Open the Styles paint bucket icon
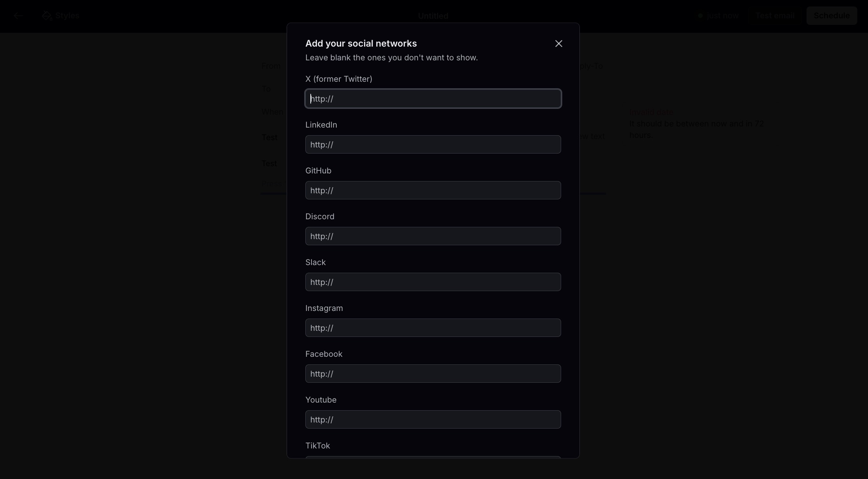Image resolution: width=868 pixels, height=479 pixels. click(47, 16)
